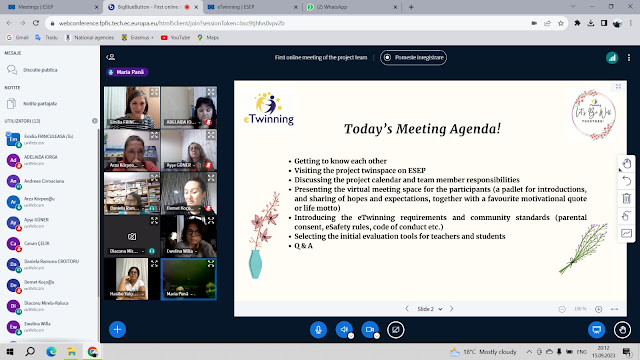
Task: Open Maria Panã webcam name dropdown
Action: 180,294
